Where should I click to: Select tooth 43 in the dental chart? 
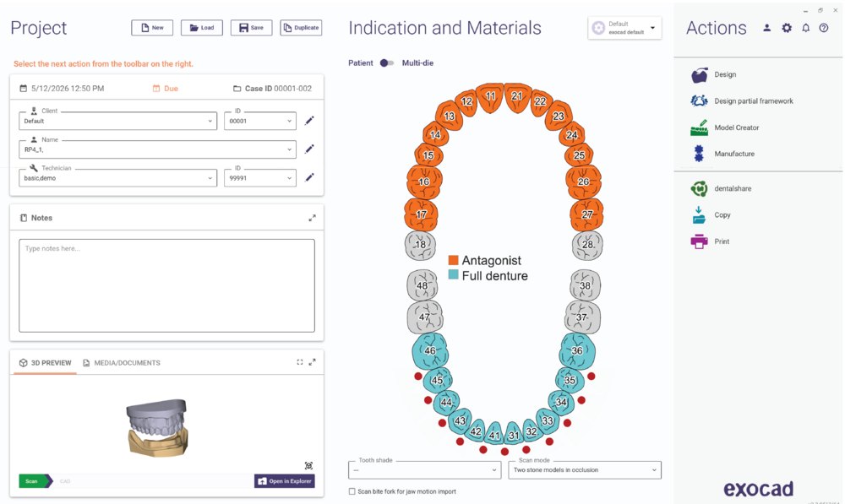pyautogui.click(x=461, y=420)
